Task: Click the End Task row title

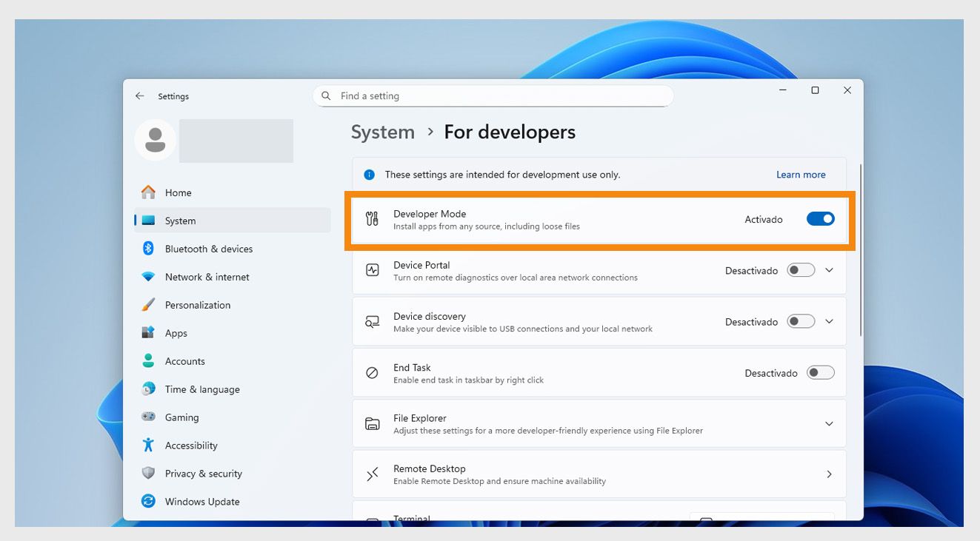Action: (412, 367)
